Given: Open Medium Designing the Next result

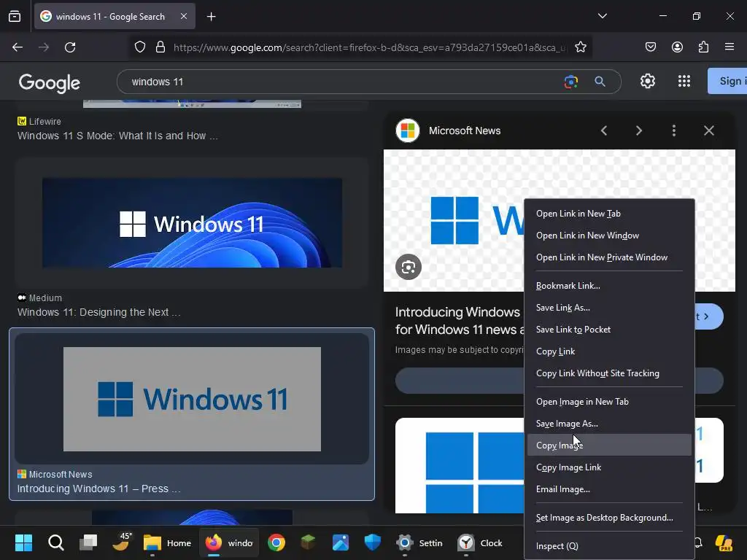Looking at the screenshot, I should pyautogui.click(x=99, y=312).
